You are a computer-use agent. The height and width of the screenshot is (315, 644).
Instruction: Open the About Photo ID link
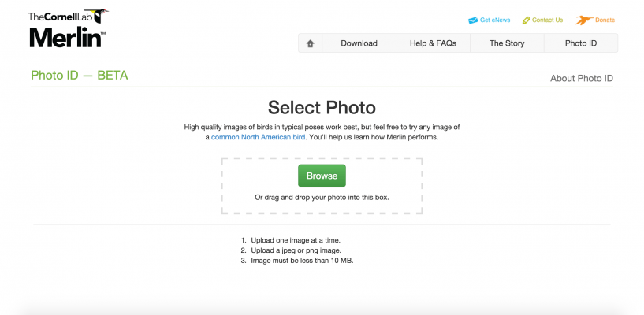coord(581,78)
